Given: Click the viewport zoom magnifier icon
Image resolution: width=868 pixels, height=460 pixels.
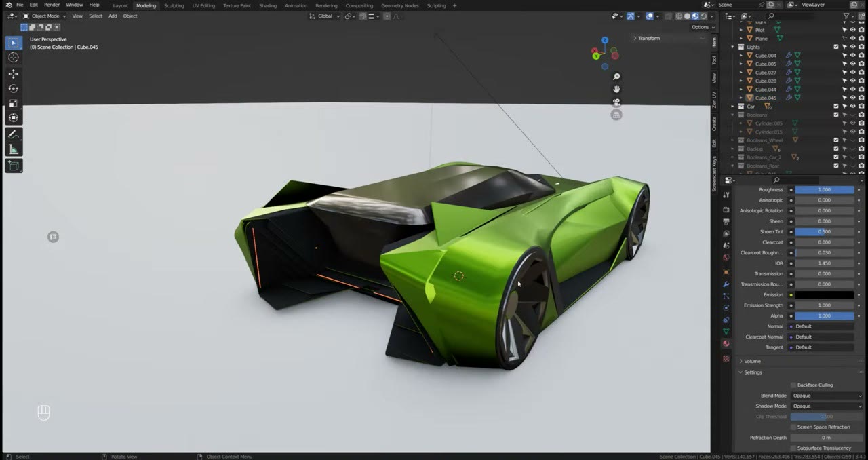Looking at the screenshot, I should [x=616, y=77].
